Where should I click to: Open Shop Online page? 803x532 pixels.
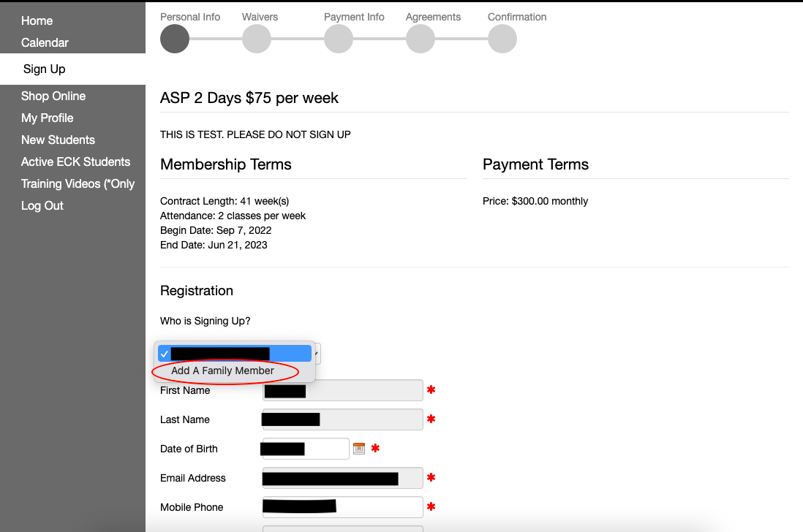click(53, 96)
